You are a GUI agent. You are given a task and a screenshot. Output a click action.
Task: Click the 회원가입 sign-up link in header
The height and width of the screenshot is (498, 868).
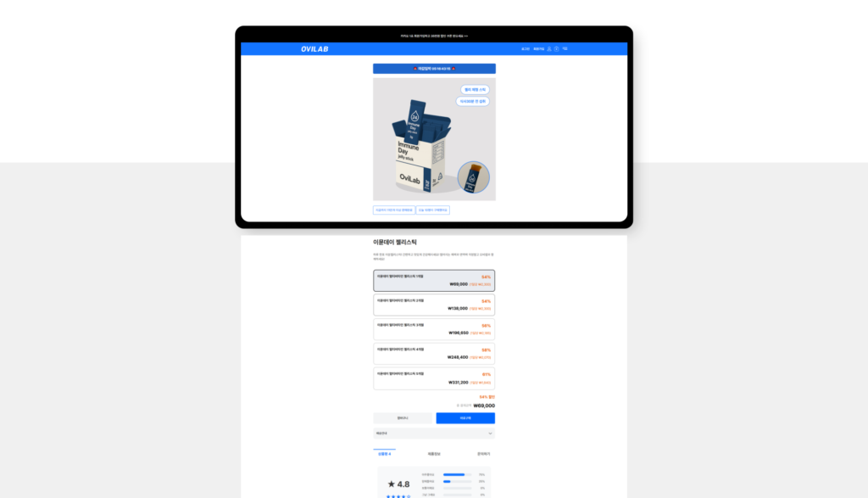pyautogui.click(x=538, y=49)
